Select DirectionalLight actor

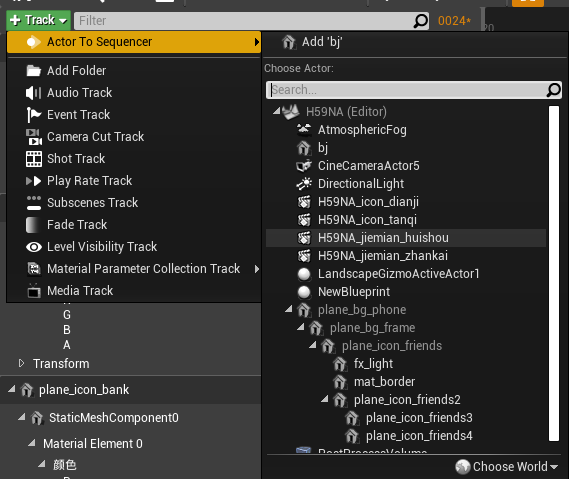click(406, 184)
